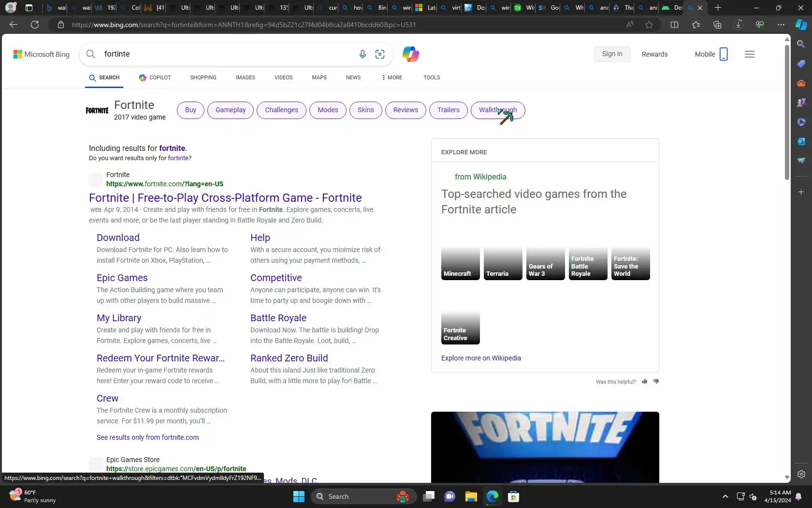Image resolution: width=812 pixels, height=508 pixels.
Task: Open a new browser tab
Action: pos(718,8)
